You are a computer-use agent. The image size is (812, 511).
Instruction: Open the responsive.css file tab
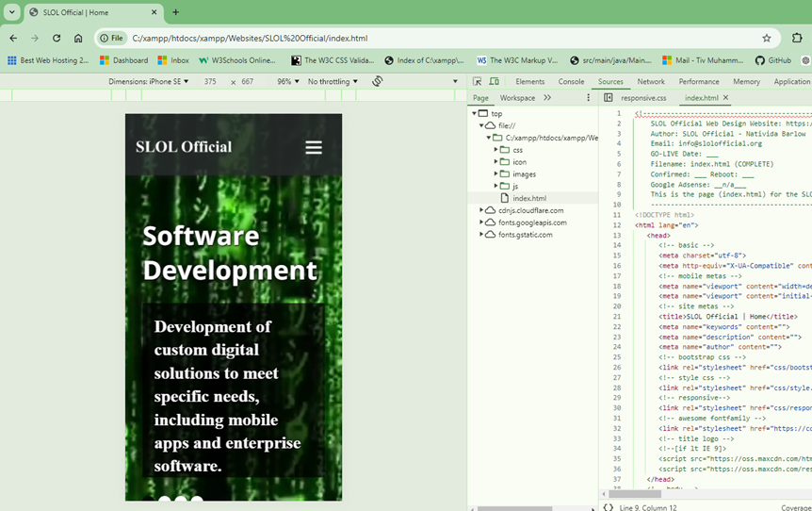[x=643, y=98]
